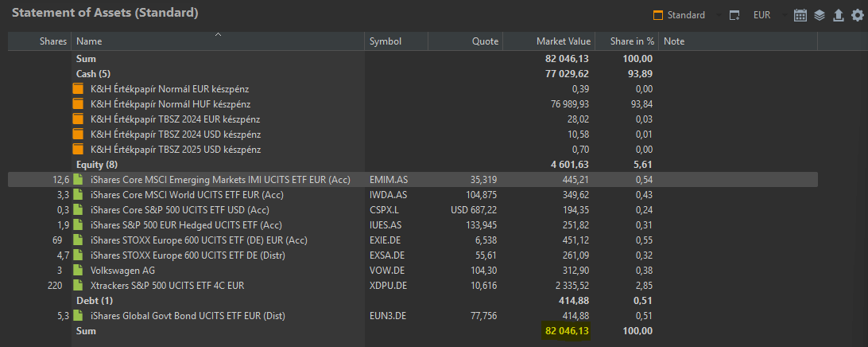The width and height of the screenshot is (868, 347).
Task: Click the symbol EMIM.AS
Action: click(388, 180)
